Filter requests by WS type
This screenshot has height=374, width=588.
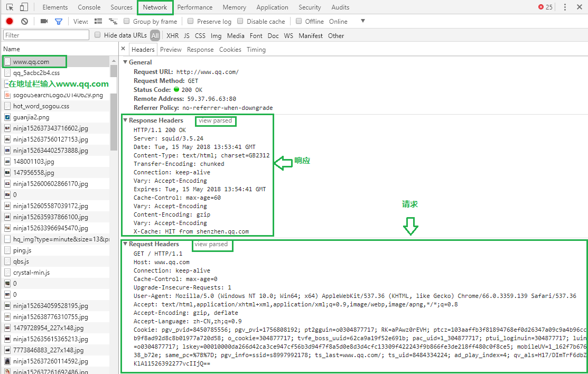coord(288,35)
